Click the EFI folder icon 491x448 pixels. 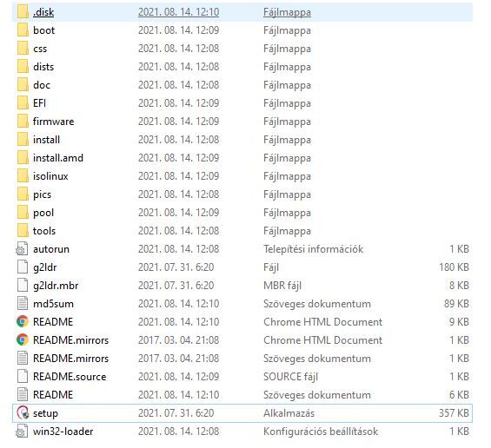(23, 103)
